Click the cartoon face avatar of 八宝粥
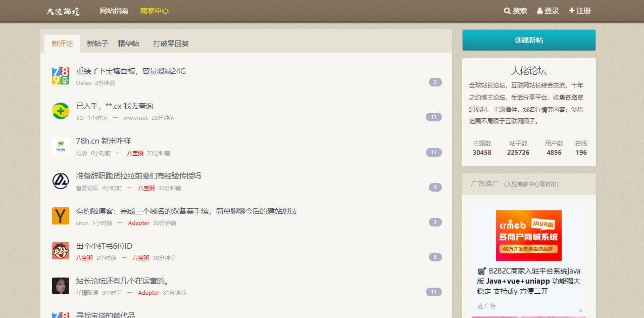644x318 pixels. tap(61, 251)
